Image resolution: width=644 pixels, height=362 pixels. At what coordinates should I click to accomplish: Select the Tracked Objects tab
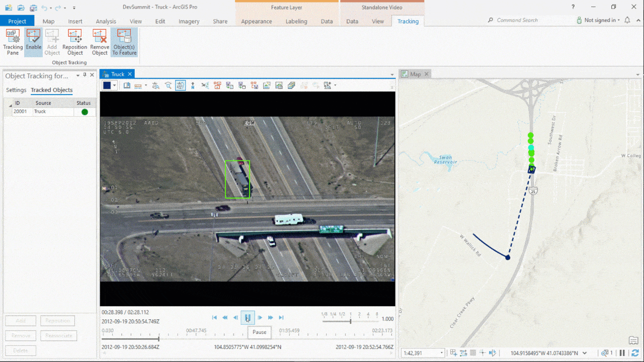[51, 90]
